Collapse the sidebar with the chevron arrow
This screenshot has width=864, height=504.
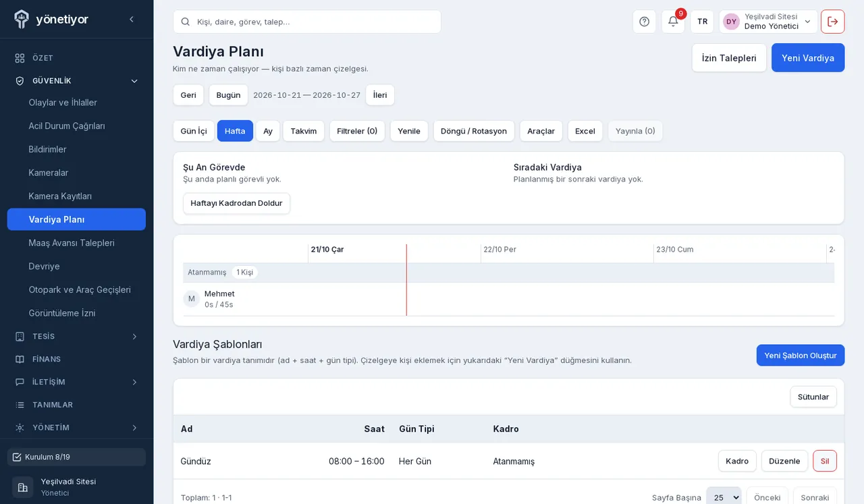(x=132, y=20)
